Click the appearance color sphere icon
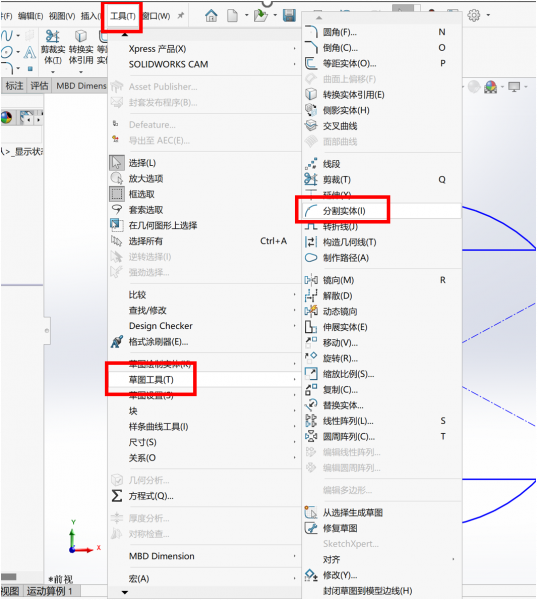The width and height of the screenshot is (537, 600). tap(490, 87)
